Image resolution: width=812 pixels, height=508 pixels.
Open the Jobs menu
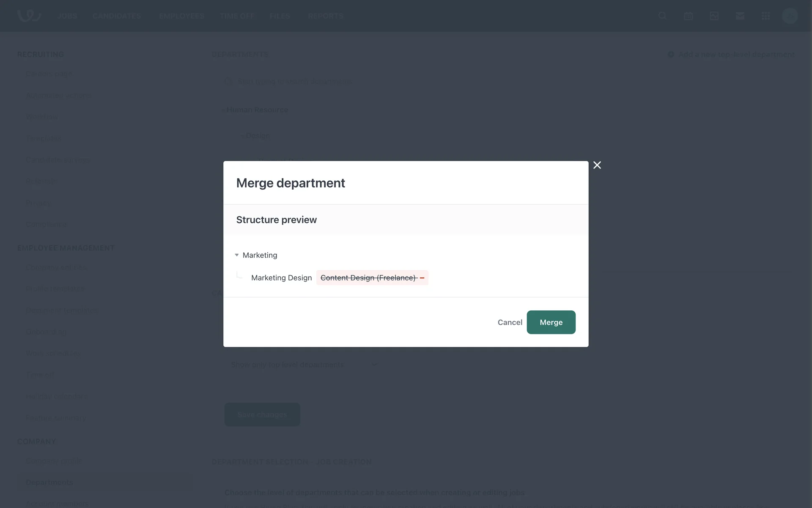[x=67, y=16]
